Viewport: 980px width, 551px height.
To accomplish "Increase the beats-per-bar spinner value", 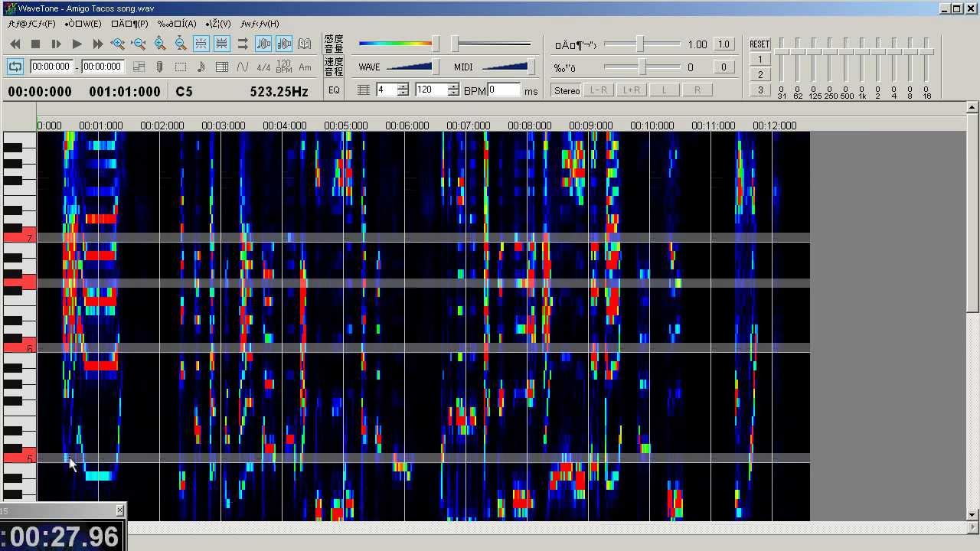I will pos(403,86).
